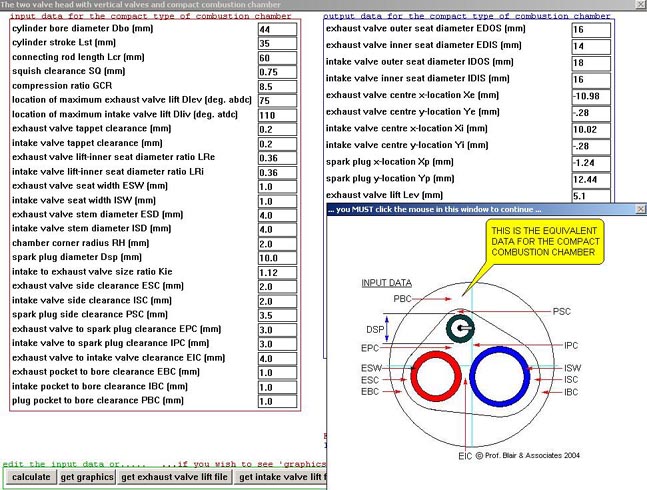Click get exhaust valve lift file button
This screenshot has height=490, width=647.
click(x=174, y=477)
